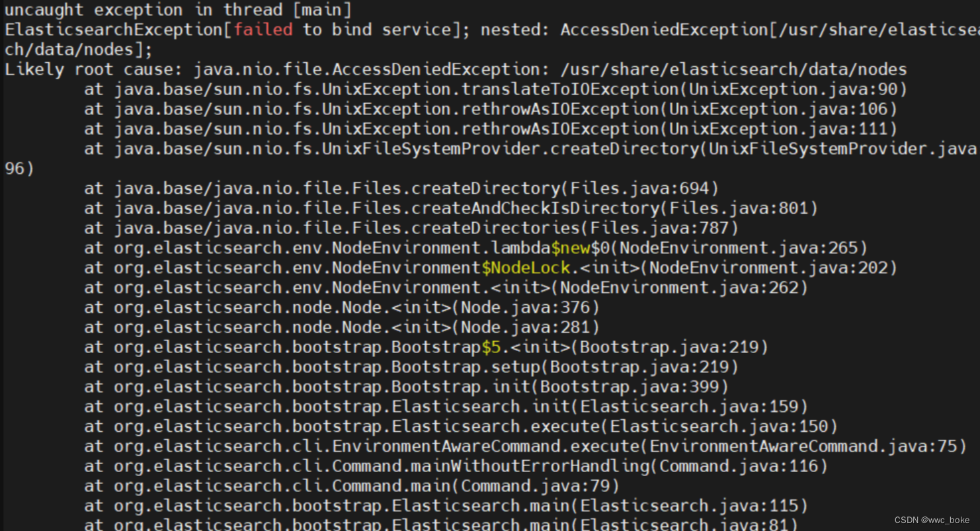Click the NodeEnvironment.<init> NodeEnvironment.java:262 line
The image size is (980, 531).
click(446, 288)
